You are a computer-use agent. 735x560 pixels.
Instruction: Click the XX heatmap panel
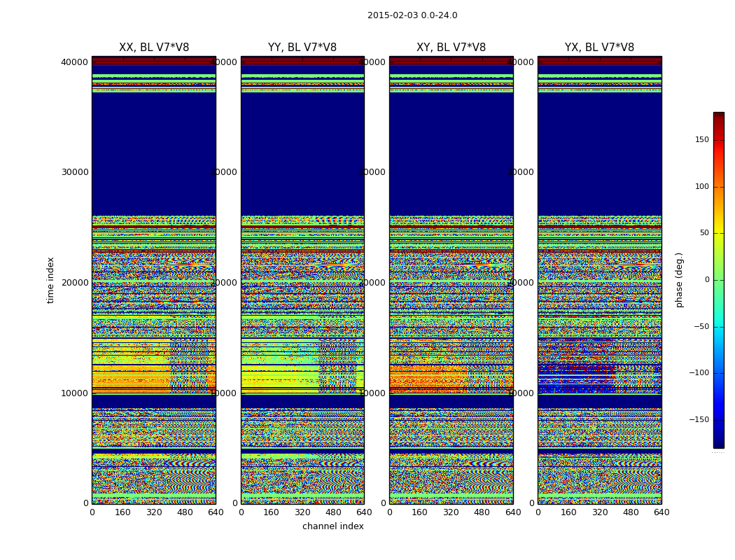click(154, 280)
